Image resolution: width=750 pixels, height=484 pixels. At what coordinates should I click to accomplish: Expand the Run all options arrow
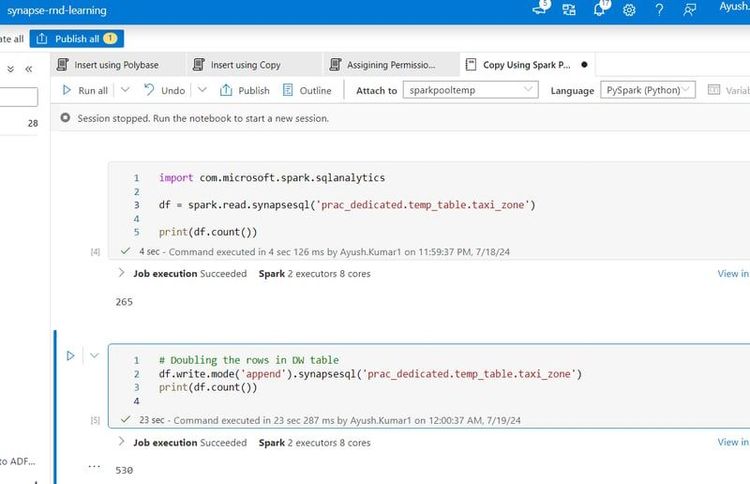click(x=125, y=90)
